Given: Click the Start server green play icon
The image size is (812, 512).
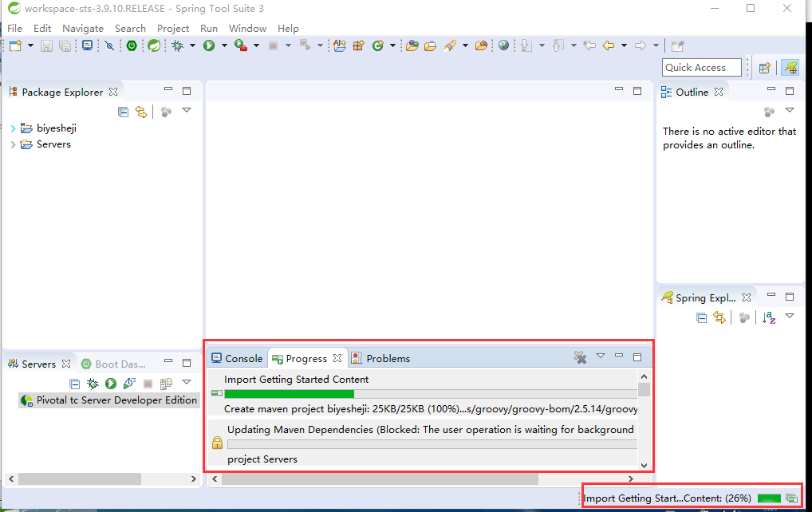Looking at the screenshot, I should tap(111, 384).
